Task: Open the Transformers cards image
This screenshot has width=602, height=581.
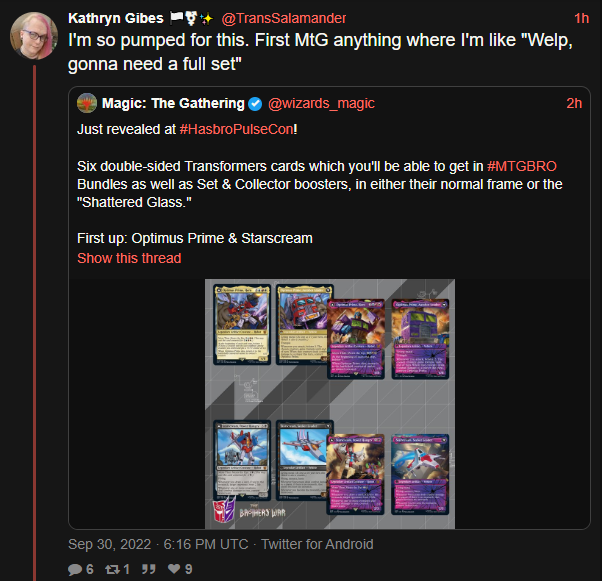Action: point(330,404)
